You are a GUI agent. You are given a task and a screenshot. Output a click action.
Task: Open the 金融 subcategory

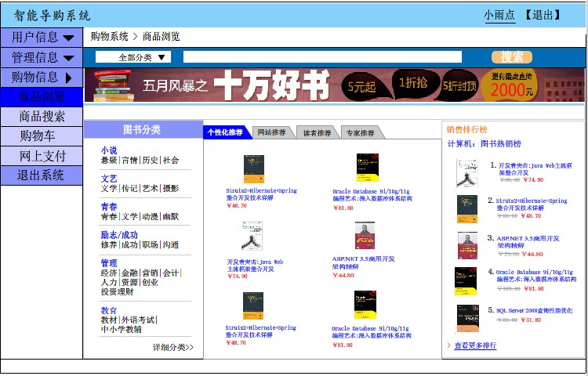pyautogui.click(x=129, y=273)
